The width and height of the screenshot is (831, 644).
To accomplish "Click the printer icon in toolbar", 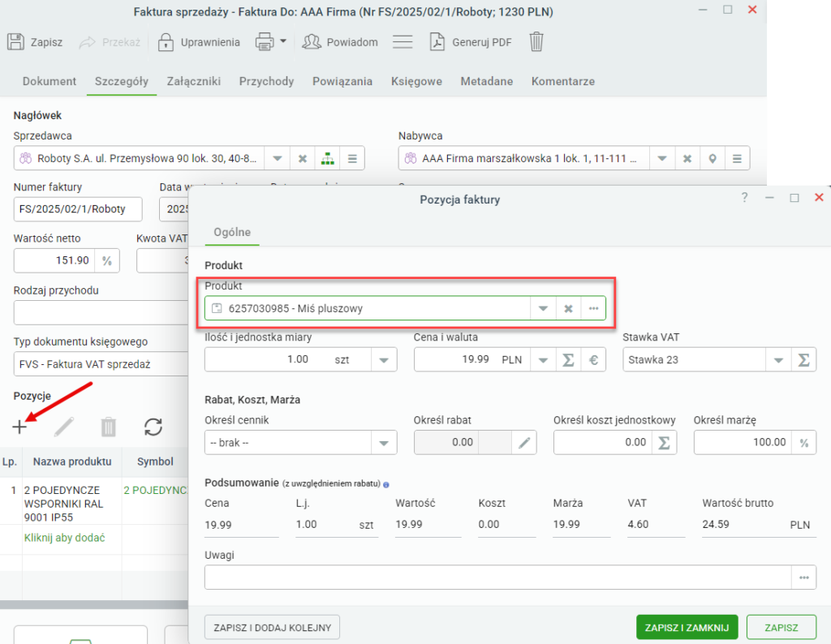I will pos(265,42).
